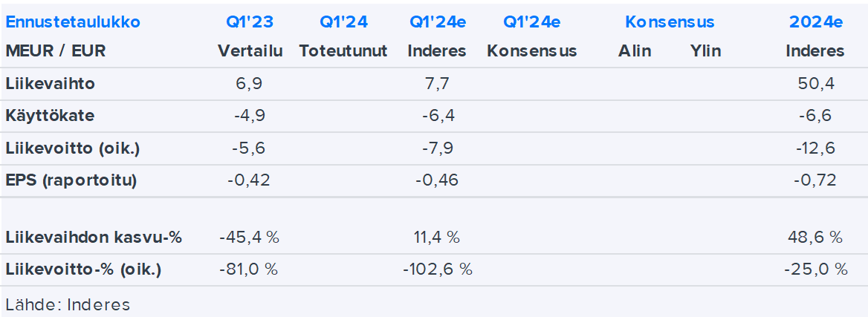The height and width of the screenshot is (317, 868).
Task: Select the Liikevoitto (oik.) row label
Action: coord(72,148)
